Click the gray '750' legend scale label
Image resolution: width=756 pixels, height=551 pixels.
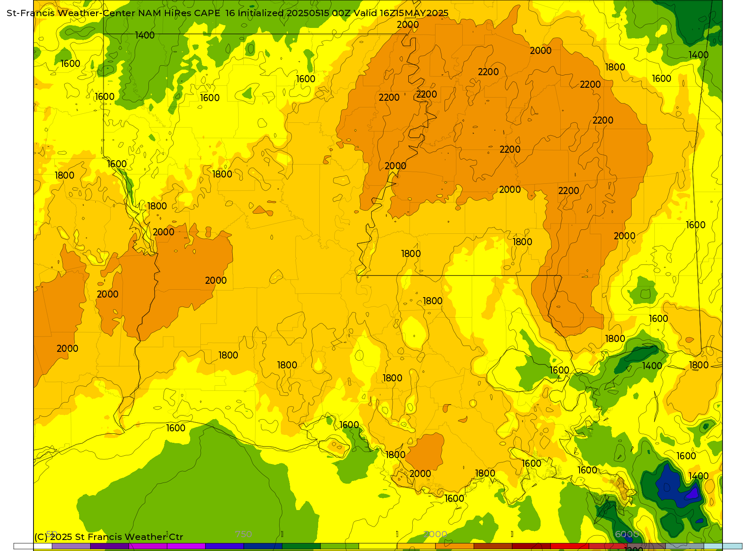[243, 534]
